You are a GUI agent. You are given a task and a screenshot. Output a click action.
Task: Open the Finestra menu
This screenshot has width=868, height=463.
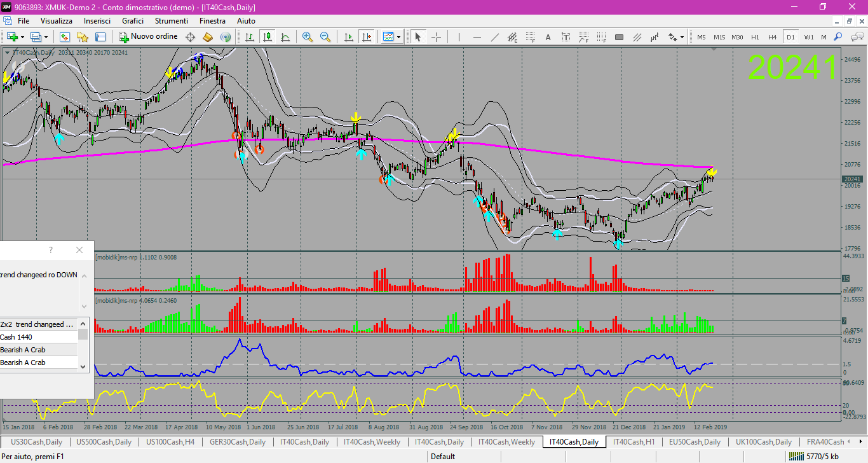[212, 21]
